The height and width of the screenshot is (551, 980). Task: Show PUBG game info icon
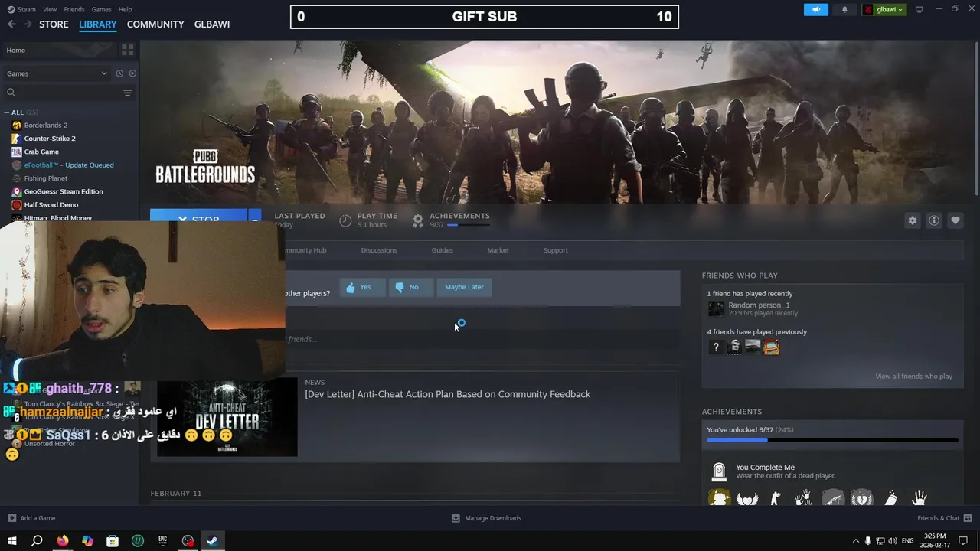(933, 220)
